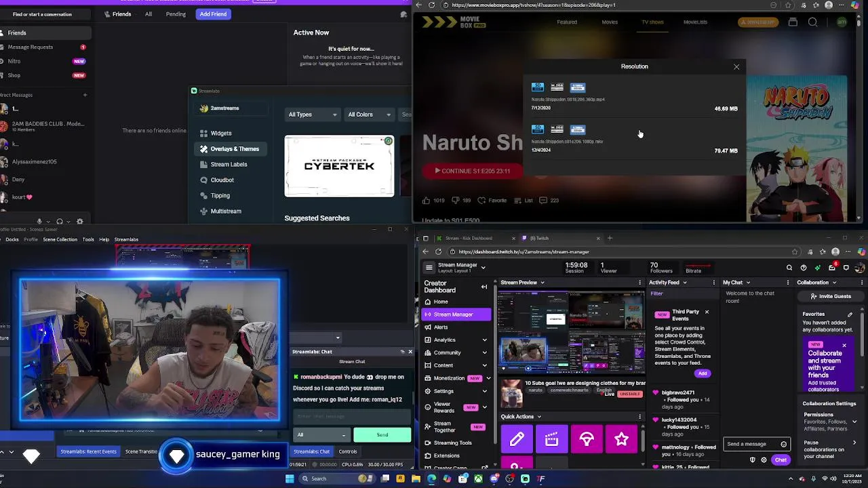Screen dimensions: 868x488
Task: Select the 46.69 MB 360p resolution entry
Action: pos(634,98)
